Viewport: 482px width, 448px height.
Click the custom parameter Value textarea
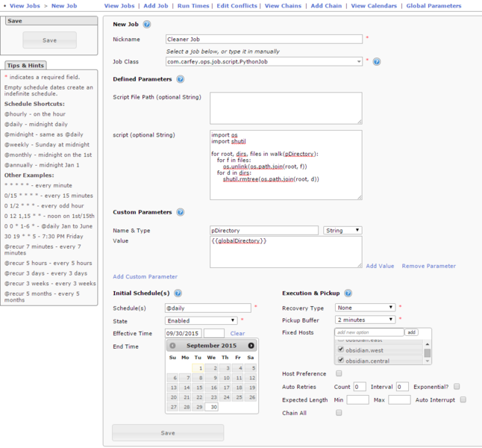286,252
